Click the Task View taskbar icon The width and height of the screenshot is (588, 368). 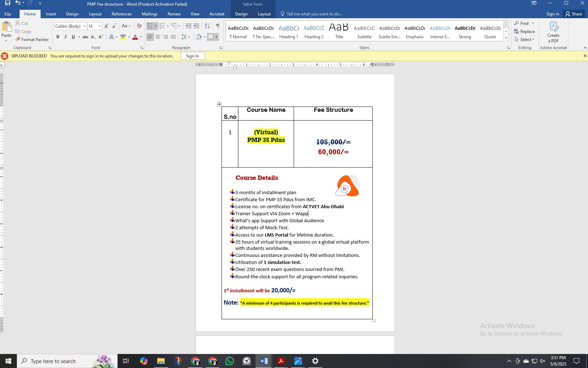(x=126, y=361)
